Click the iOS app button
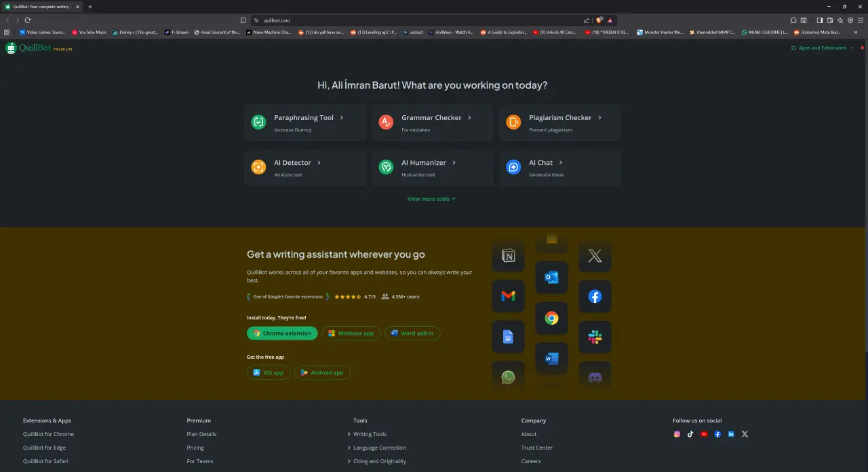 (269, 372)
